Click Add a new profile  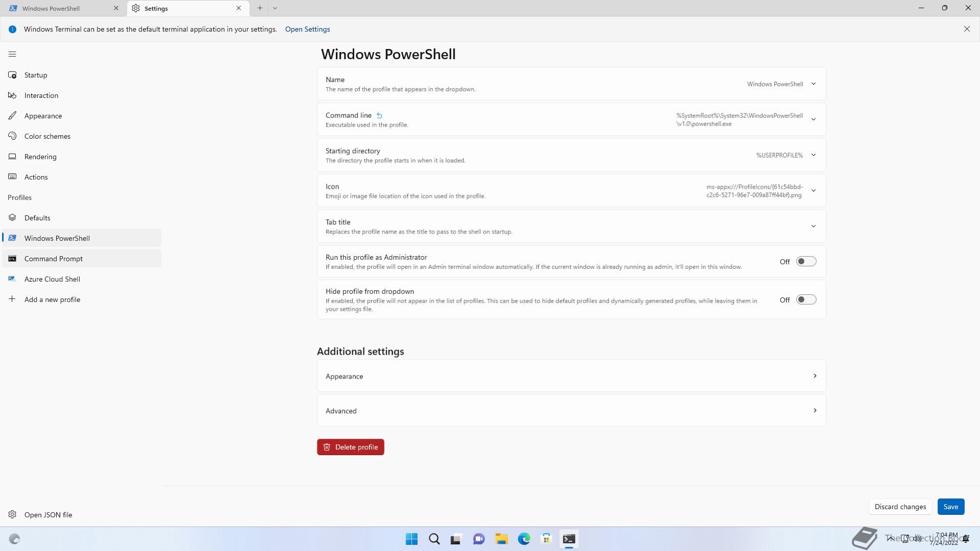pos(82,299)
